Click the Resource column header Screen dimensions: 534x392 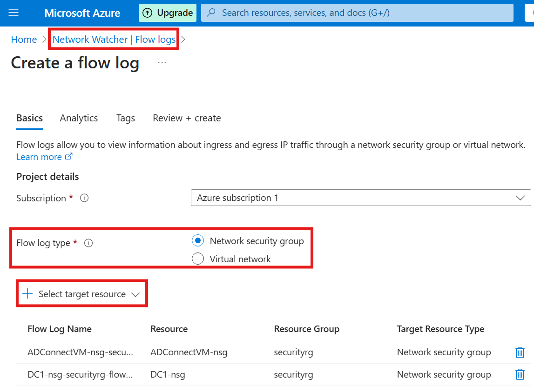169,329
